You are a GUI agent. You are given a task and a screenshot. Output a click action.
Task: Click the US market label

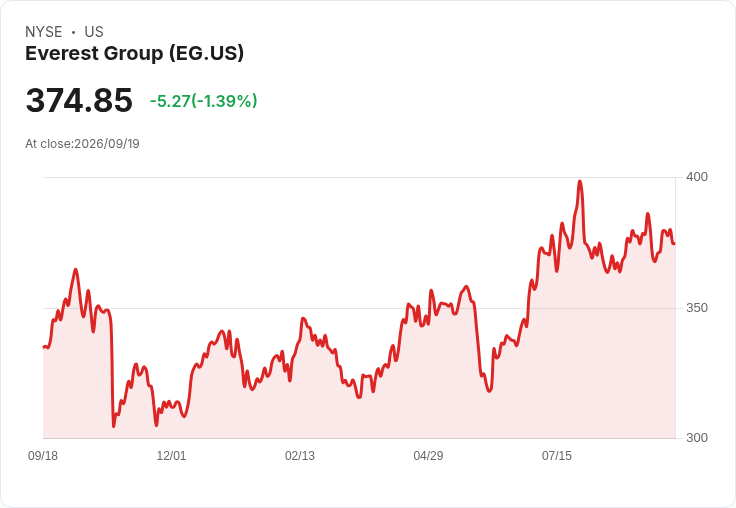[94, 32]
